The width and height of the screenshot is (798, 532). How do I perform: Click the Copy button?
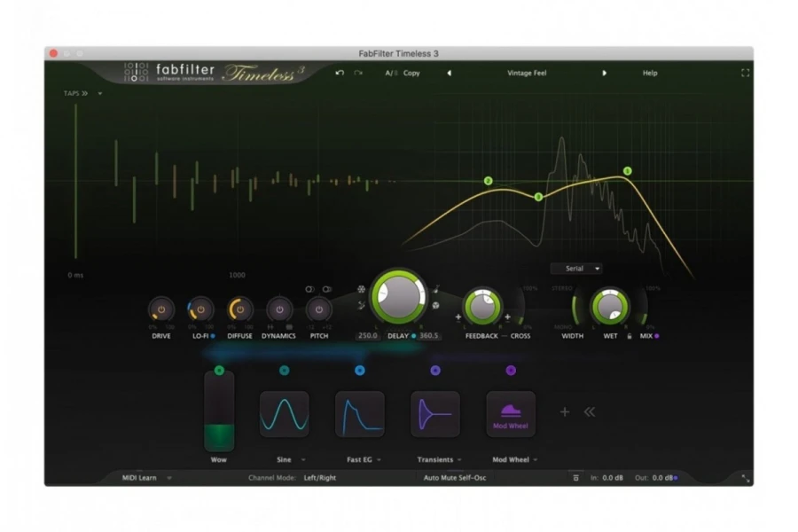pyautogui.click(x=411, y=73)
